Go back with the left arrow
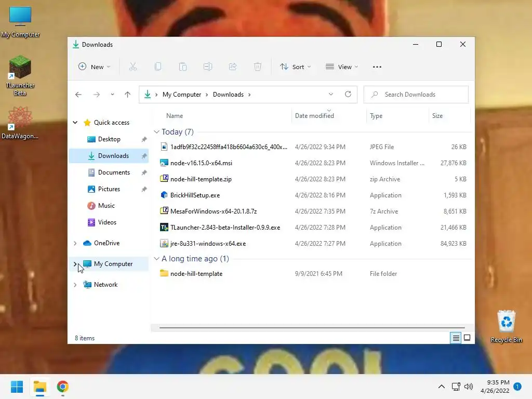532x399 pixels. (78, 95)
